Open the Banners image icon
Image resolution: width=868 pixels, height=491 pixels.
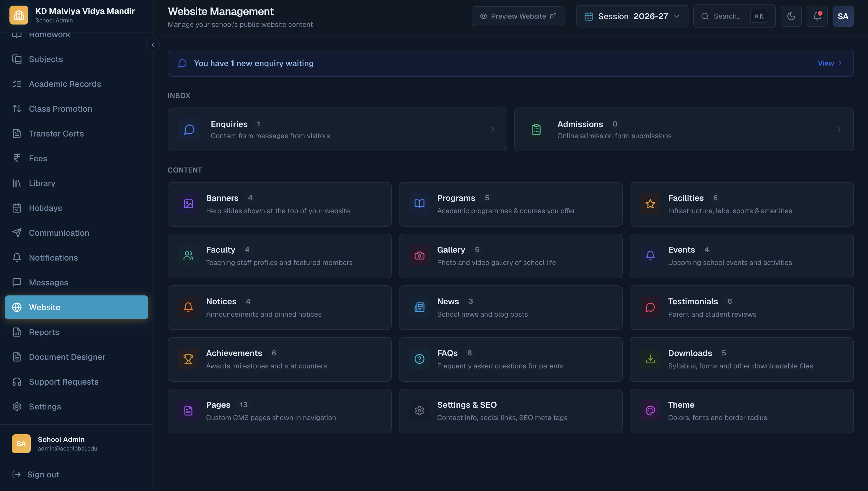(x=188, y=204)
